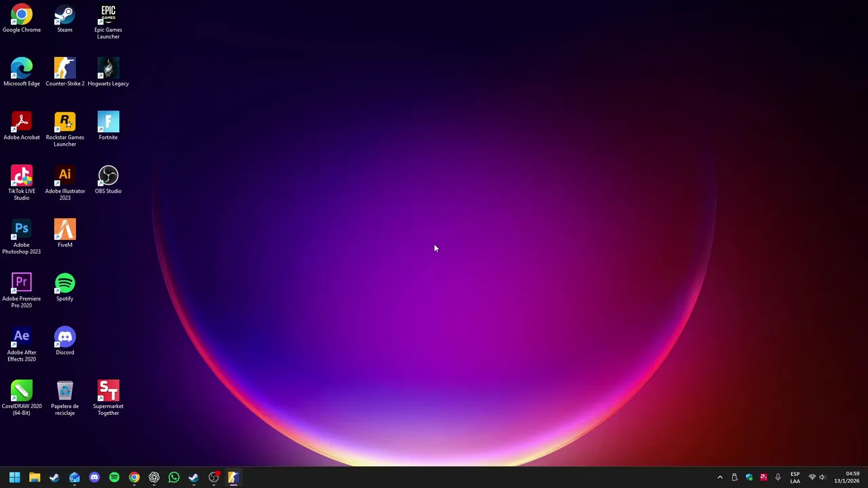Click the Adobe Acrobat desktop icon
Screen dimensions: 868x488
coord(22,126)
